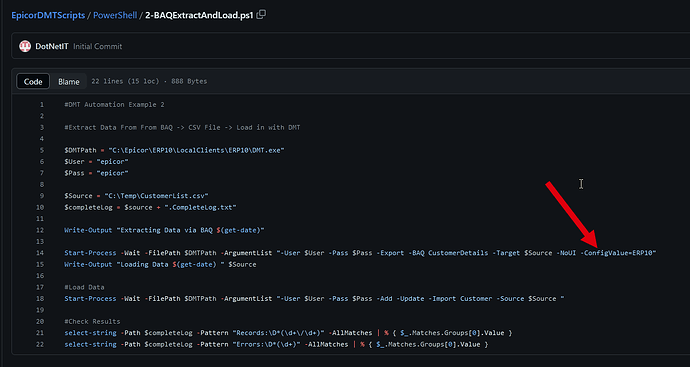Click line number 6

[x=42, y=161]
